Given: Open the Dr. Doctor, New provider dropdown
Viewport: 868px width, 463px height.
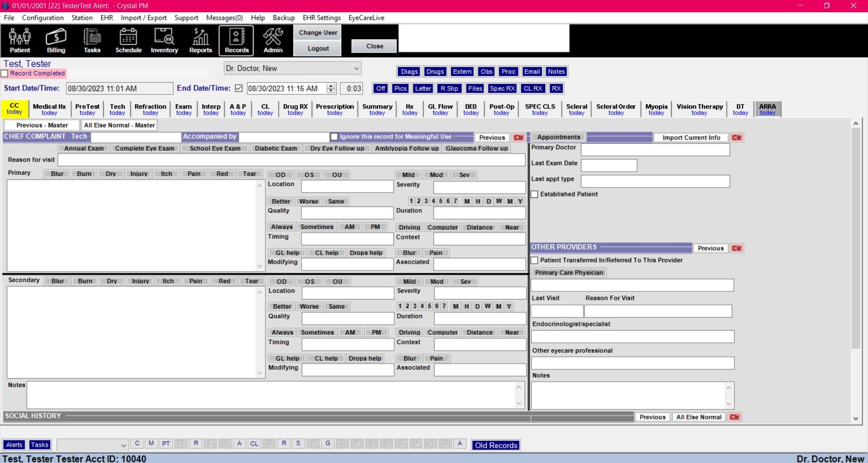Looking at the screenshot, I should coord(292,68).
